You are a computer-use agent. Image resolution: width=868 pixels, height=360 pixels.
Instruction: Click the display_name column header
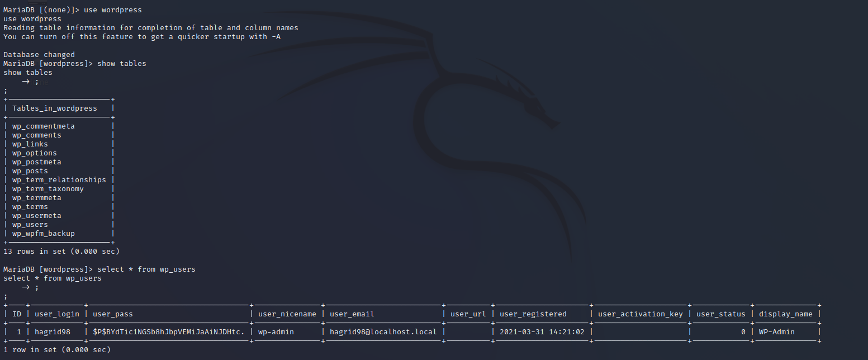[x=786, y=314]
